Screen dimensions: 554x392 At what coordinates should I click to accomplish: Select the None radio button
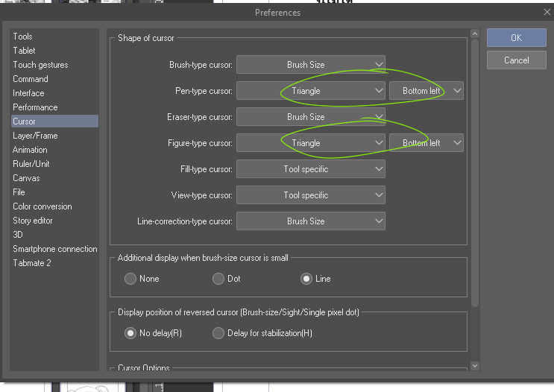click(x=130, y=279)
